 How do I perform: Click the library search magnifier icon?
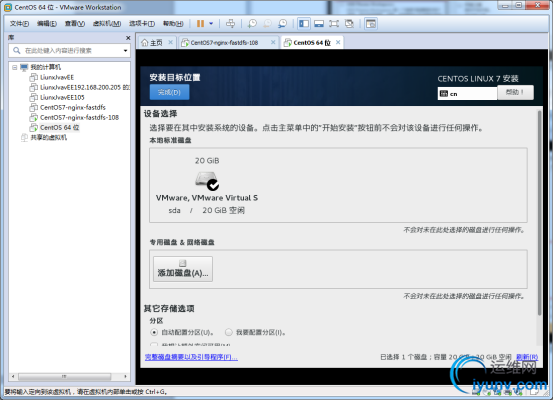coord(17,50)
